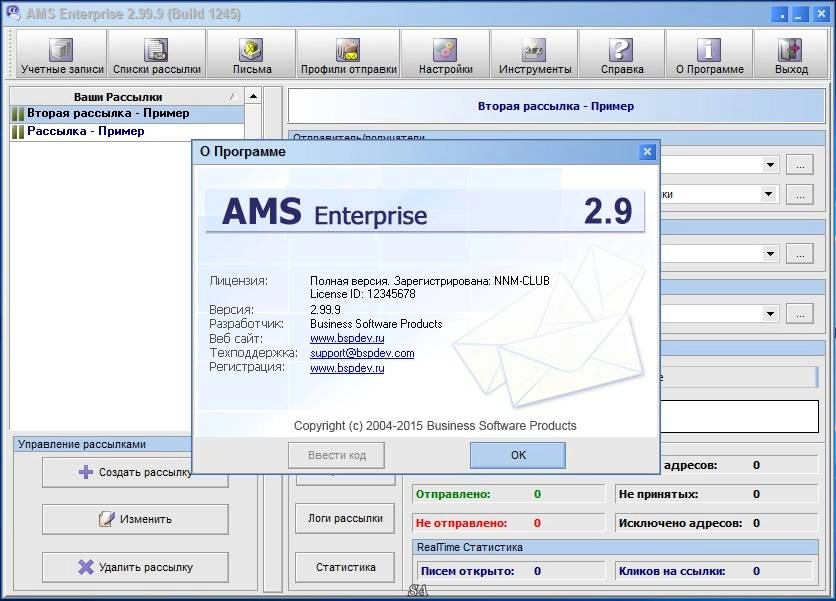The height and width of the screenshot is (601, 836).
Task: Click the Business Software Products developer text
Action: (376, 324)
